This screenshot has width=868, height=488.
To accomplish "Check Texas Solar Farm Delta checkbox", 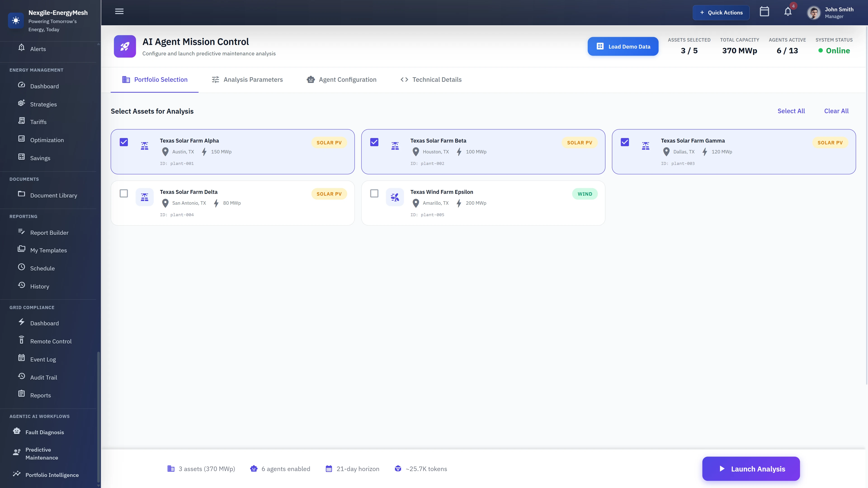I will 124,193.
